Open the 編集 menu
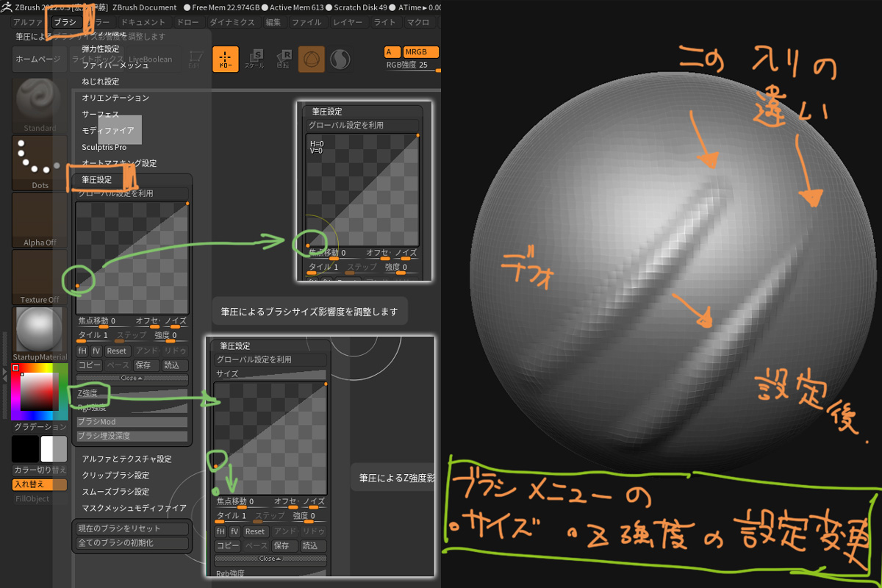Viewport: 882px width, 588px height. pyautogui.click(x=273, y=22)
